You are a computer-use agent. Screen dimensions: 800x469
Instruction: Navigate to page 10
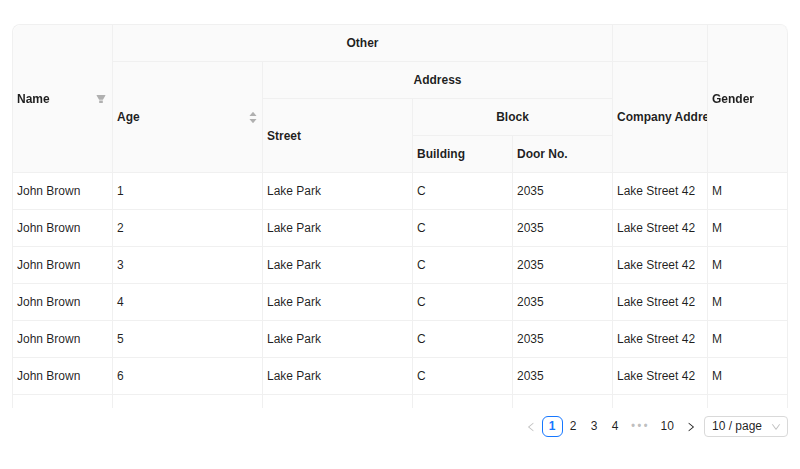pos(667,426)
